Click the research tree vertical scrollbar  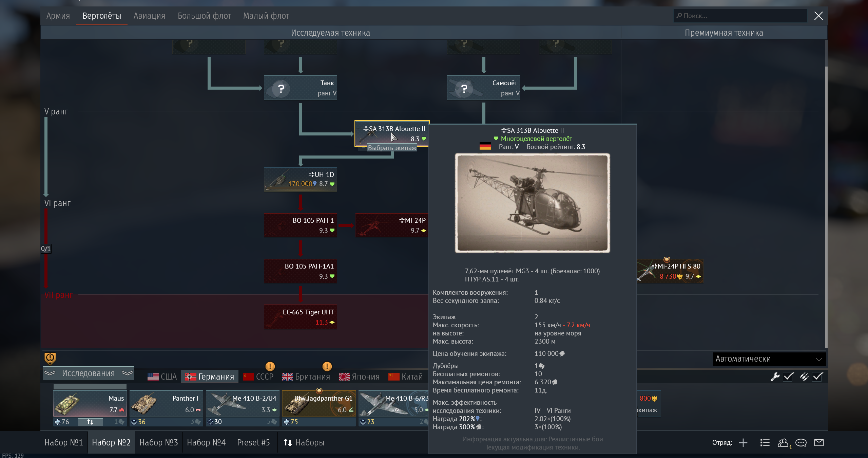[x=826, y=207]
